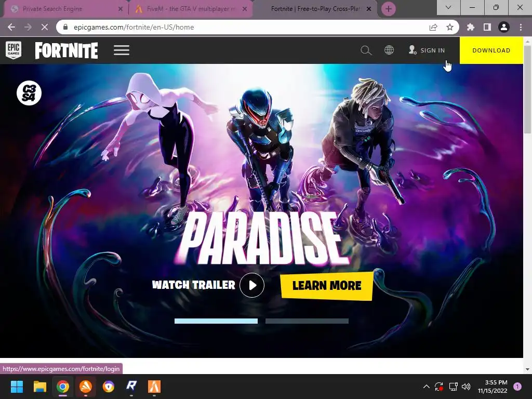Open the Windows Start menu

[x=17, y=387]
